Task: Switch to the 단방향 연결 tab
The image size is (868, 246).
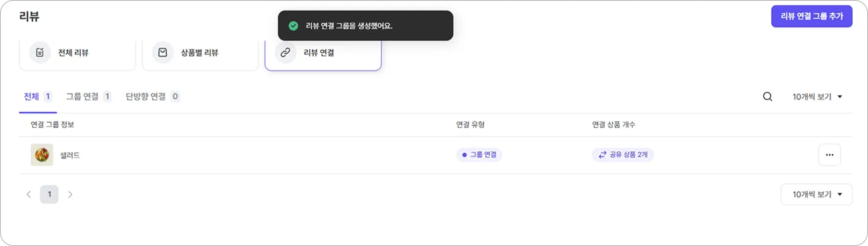Action: 153,97
